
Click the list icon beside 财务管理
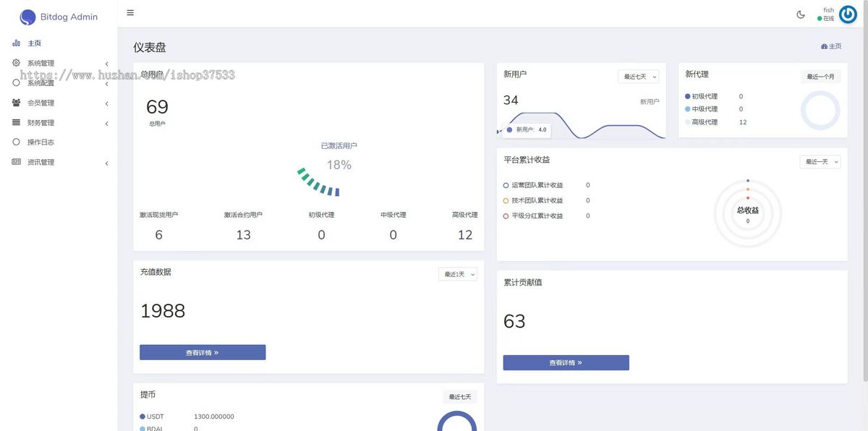pos(16,122)
